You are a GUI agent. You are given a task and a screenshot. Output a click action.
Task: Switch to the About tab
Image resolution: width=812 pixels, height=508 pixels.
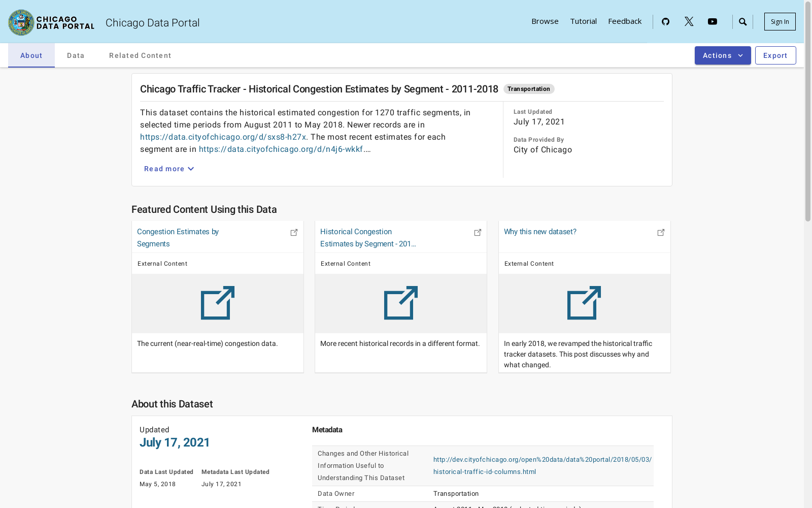click(31, 55)
